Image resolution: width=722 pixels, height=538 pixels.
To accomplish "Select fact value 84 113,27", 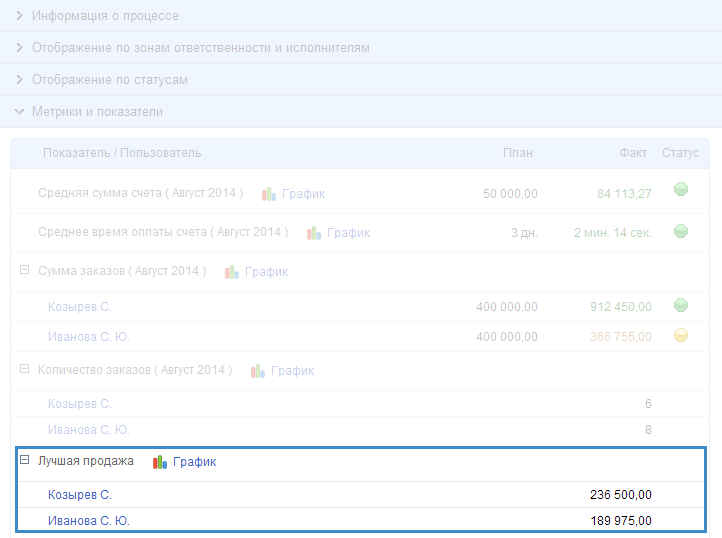I will (x=624, y=194).
